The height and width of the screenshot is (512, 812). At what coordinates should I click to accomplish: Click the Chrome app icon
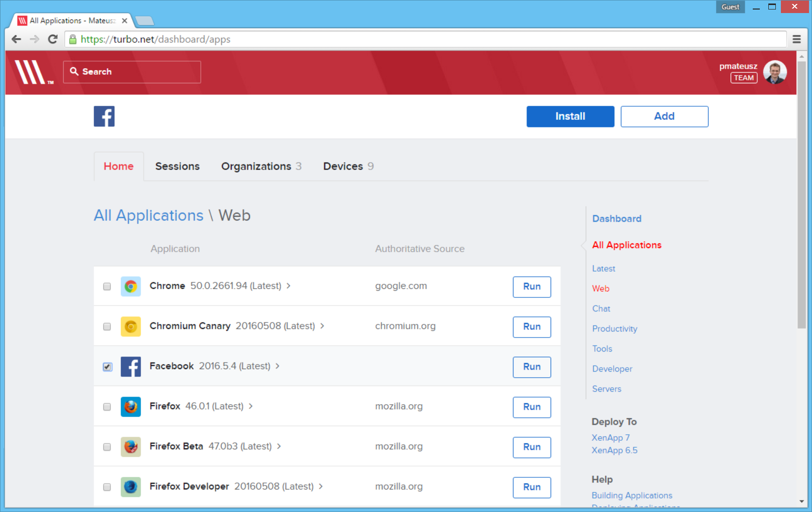coord(131,286)
